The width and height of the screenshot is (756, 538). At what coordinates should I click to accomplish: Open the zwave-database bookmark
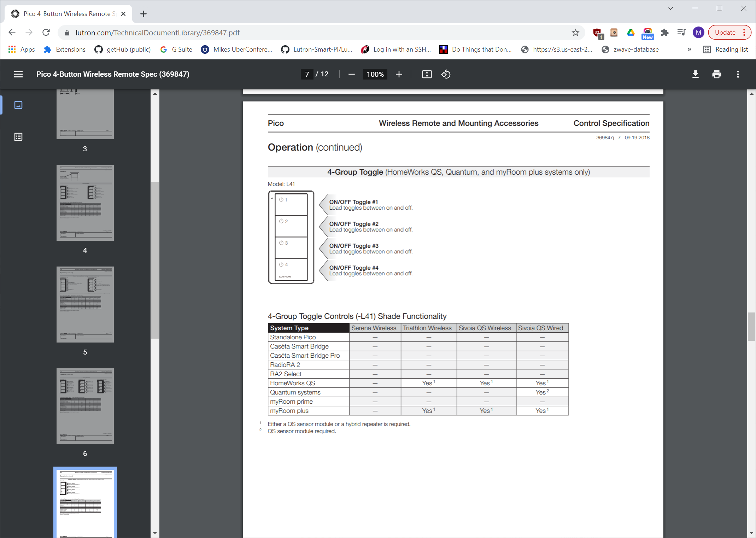(x=630, y=49)
